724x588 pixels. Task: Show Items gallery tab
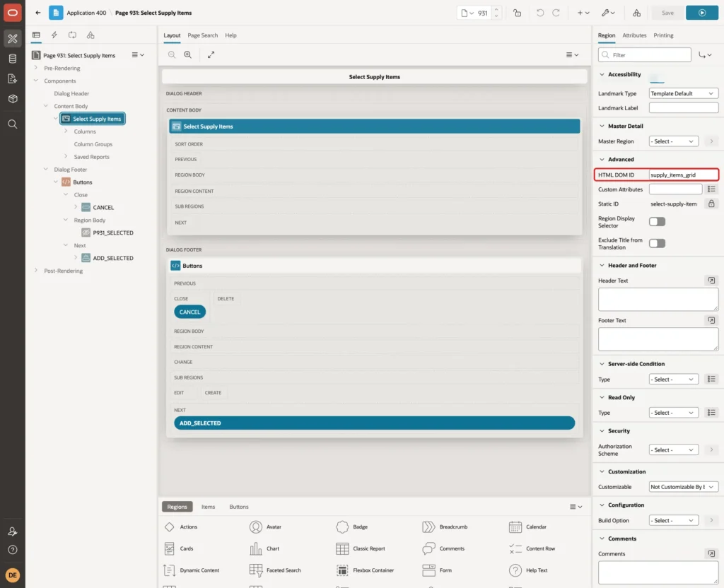point(209,507)
